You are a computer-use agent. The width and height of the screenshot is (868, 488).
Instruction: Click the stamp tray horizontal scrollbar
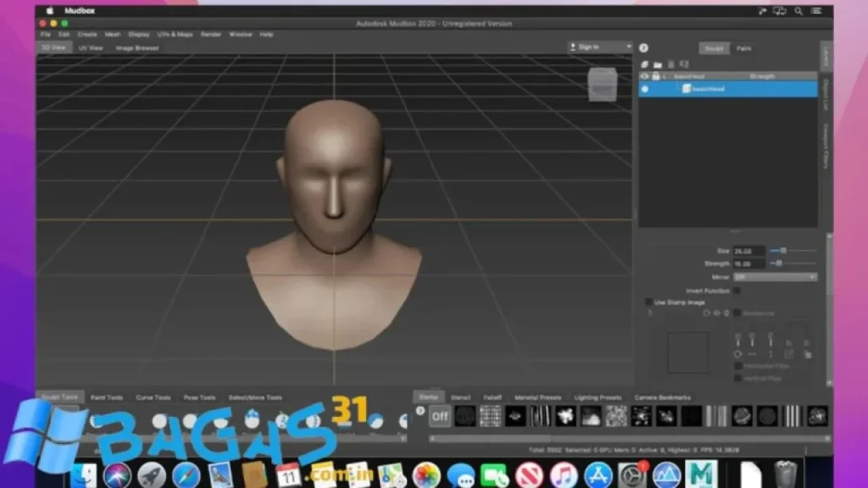[x=630, y=438]
